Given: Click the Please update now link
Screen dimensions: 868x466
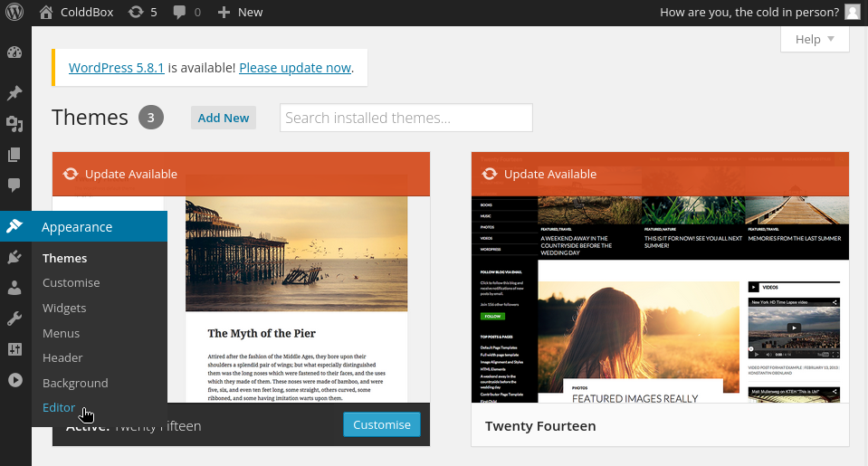Looking at the screenshot, I should [295, 68].
